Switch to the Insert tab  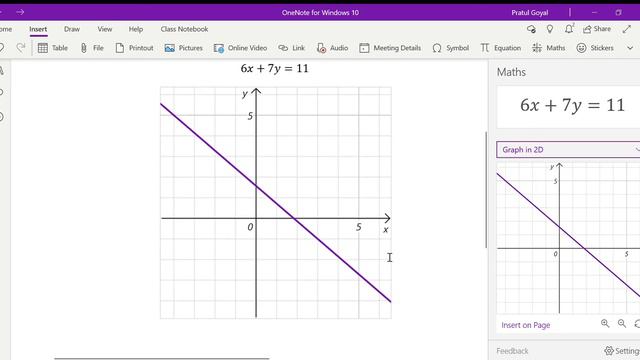coord(38,29)
